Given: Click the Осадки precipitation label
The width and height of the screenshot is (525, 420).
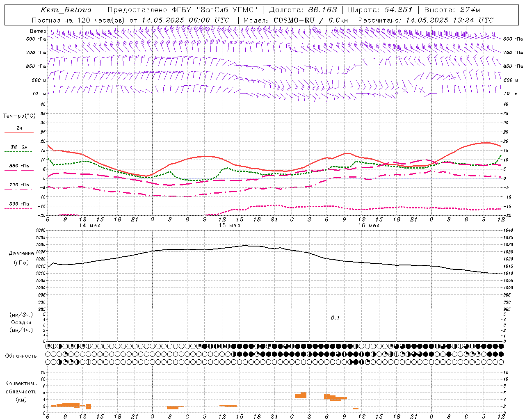Looking at the screenshot, I should click(x=21, y=322).
